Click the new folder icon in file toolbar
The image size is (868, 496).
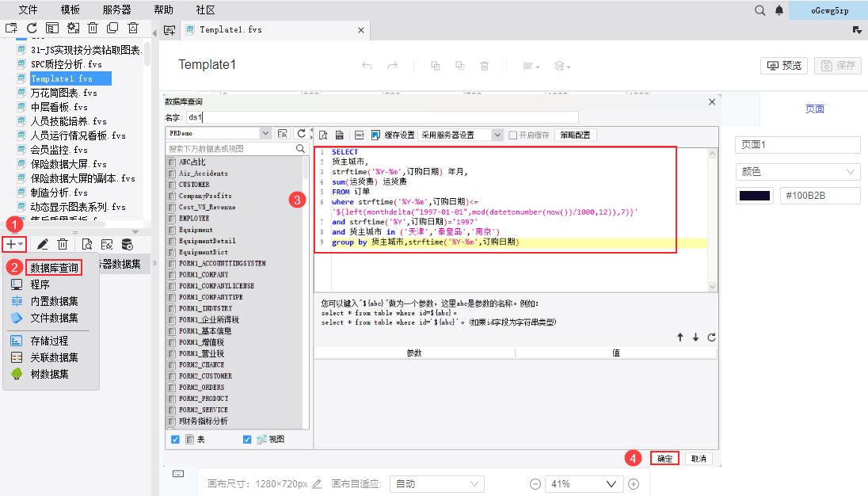(x=11, y=28)
